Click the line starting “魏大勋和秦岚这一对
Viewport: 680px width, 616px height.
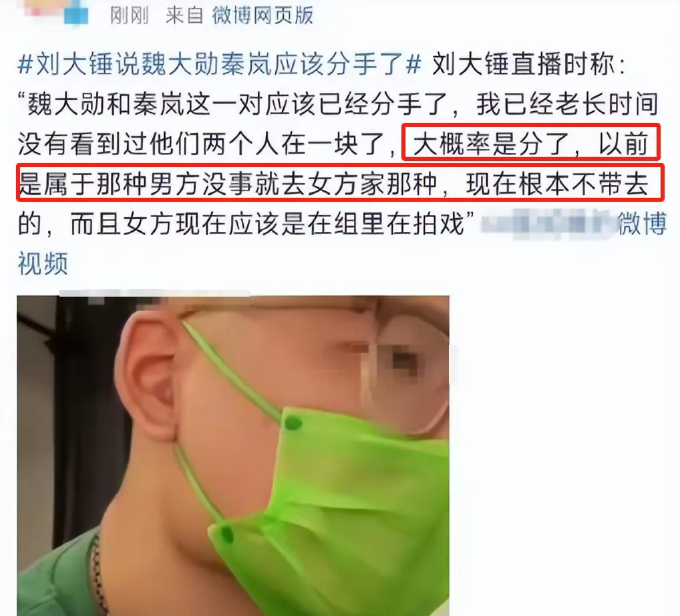click(338, 104)
